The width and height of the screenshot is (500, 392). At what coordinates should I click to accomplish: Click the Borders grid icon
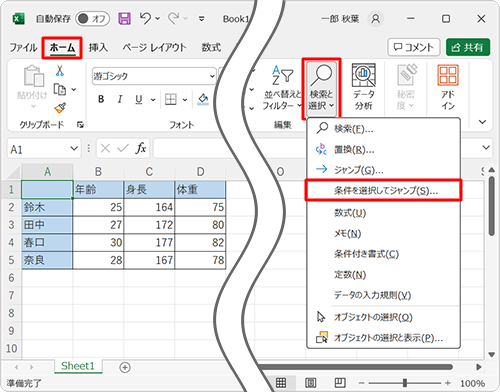tap(171, 99)
